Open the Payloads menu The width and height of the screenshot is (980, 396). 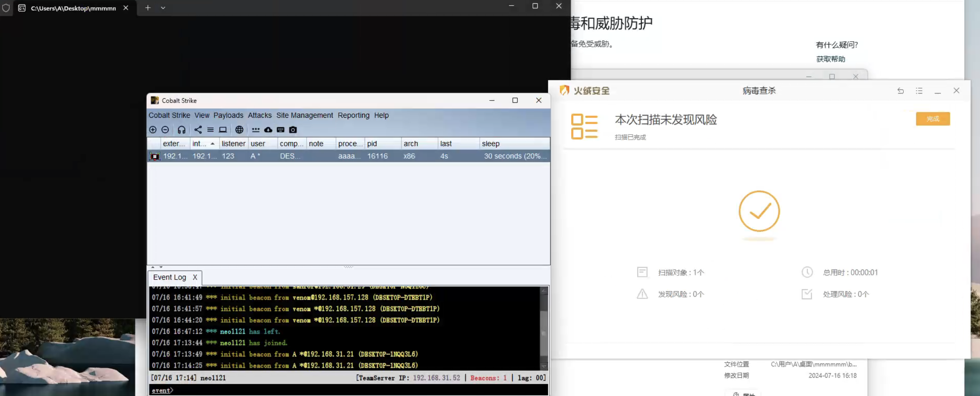click(228, 115)
